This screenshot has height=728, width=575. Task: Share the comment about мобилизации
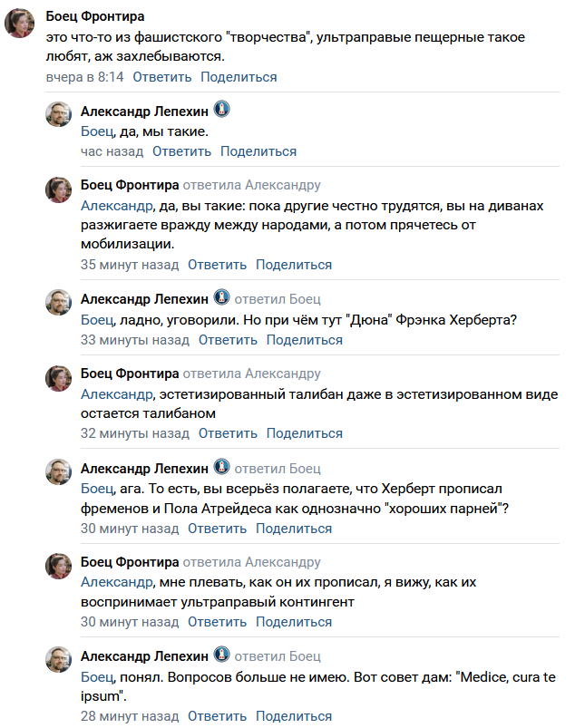(294, 265)
